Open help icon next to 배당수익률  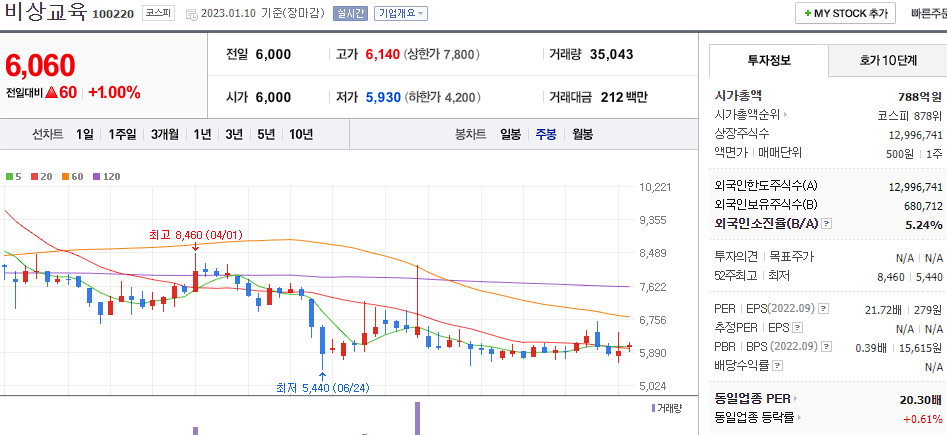tap(777, 366)
